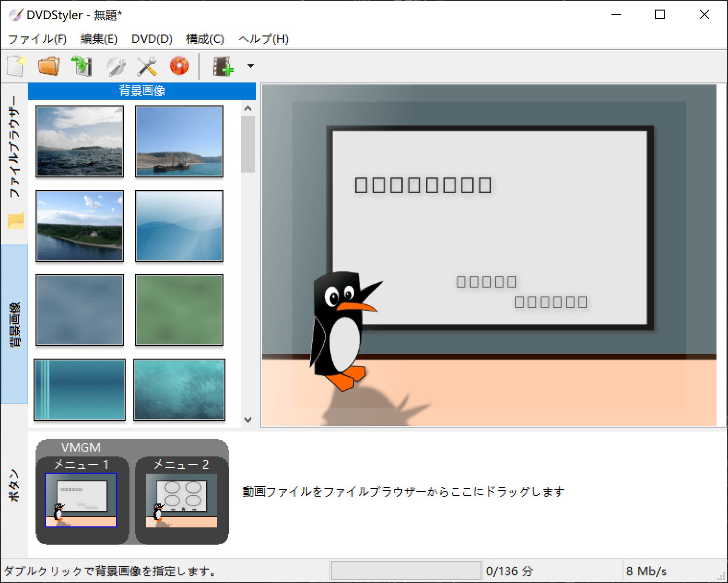The height and width of the screenshot is (583, 728).
Task: Create a new project with toolbar icon
Action: pos(16,66)
